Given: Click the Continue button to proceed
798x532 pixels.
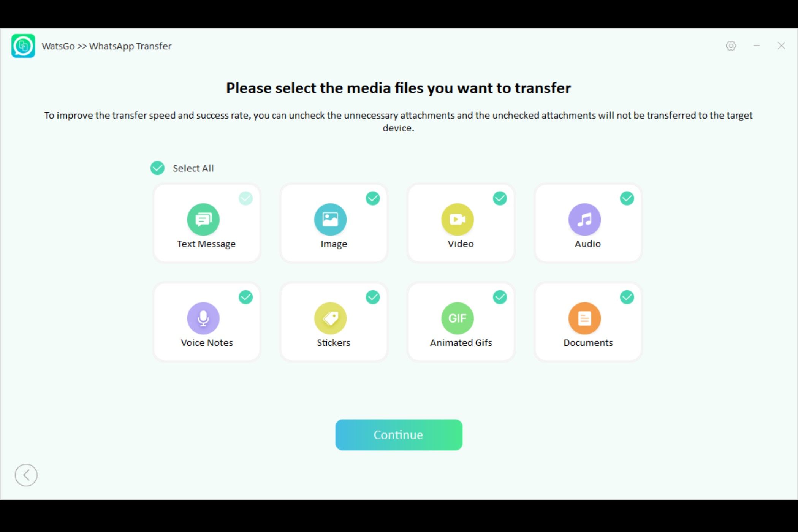Looking at the screenshot, I should pyautogui.click(x=398, y=435).
